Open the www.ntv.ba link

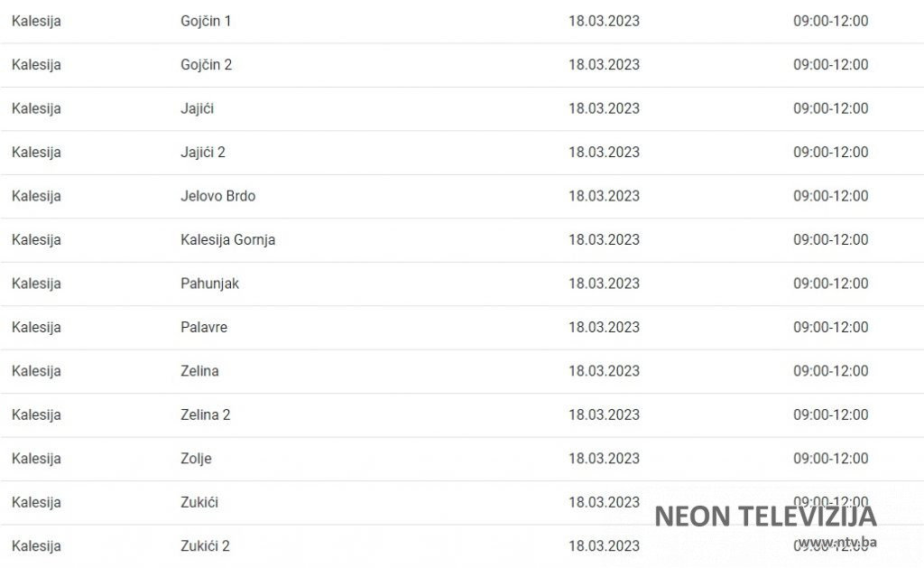pos(837,543)
